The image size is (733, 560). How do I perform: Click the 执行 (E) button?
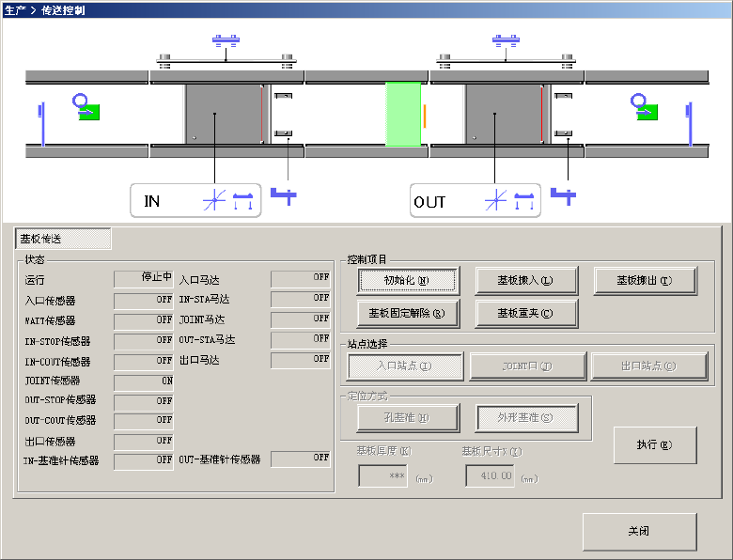click(x=654, y=444)
